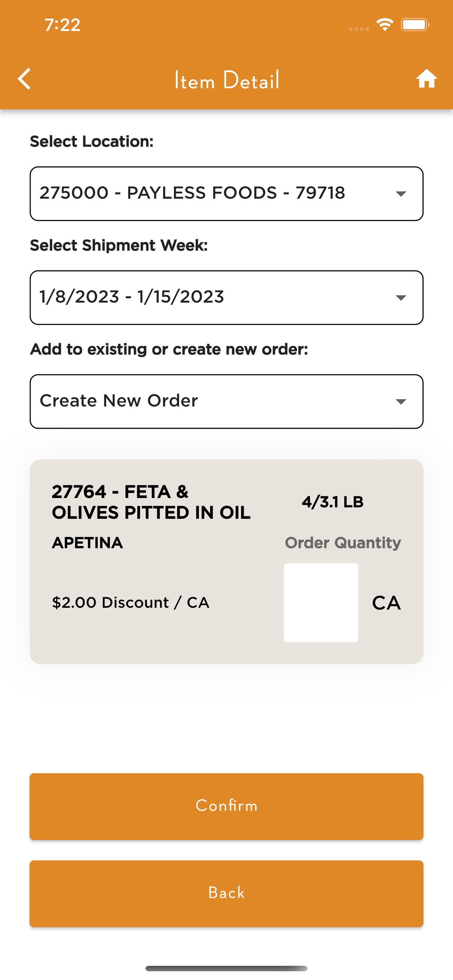Expand the Shipment Week dropdown arrow

pos(401,297)
